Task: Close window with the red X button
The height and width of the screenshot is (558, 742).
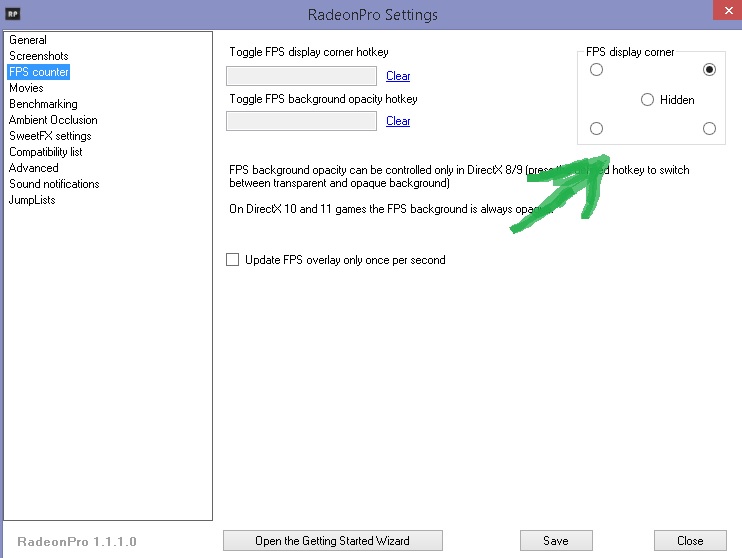Action: click(x=728, y=10)
